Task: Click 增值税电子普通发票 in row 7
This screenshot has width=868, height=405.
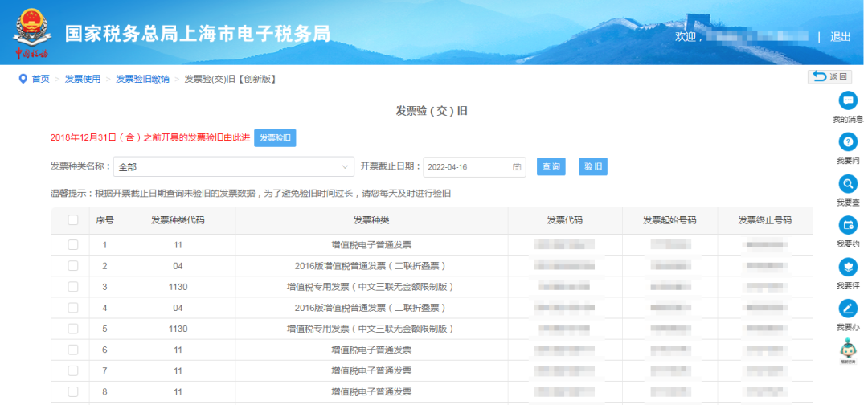Action: pos(371,370)
